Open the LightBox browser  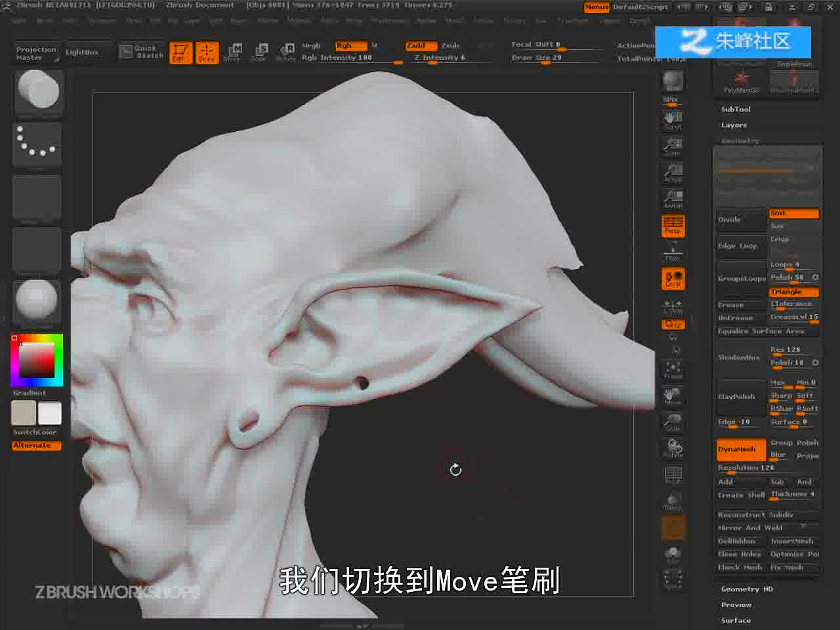tap(82, 52)
